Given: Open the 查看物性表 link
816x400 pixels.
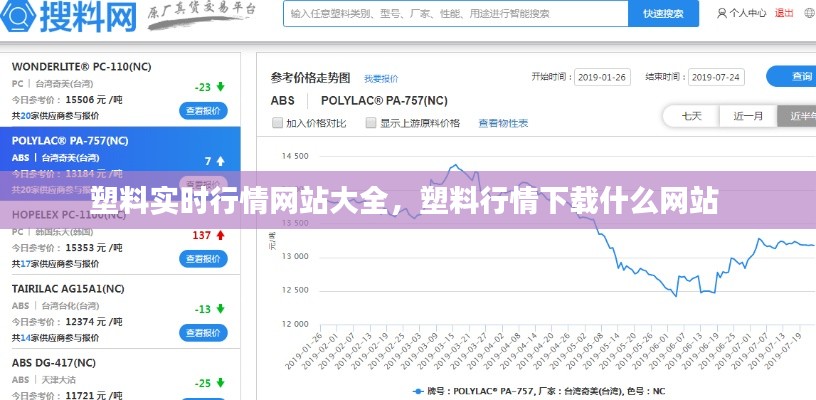Looking at the screenshot, I should click(503, 123).
